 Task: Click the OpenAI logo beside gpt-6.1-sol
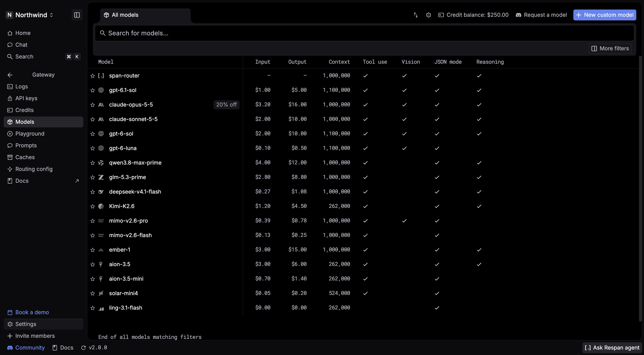(101, 90)
